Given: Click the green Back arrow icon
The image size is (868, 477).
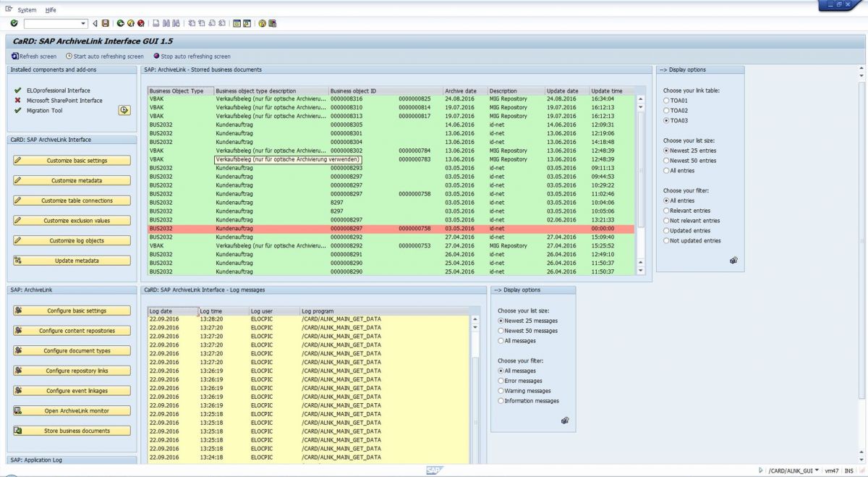Looking at the screenshot, I should tap(121, 24).
